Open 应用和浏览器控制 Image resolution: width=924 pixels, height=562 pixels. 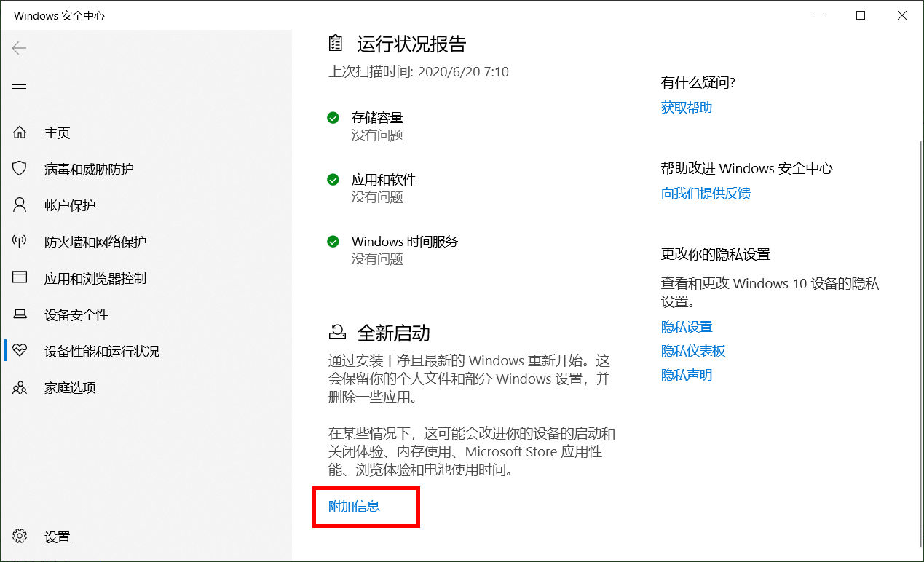pos(88,277)
